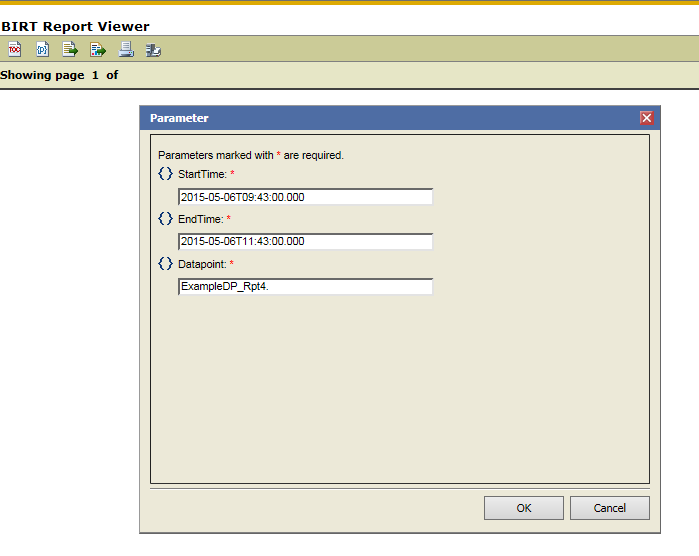This screenshot has width=699, height=556.
Task: Click the curly braces icon beside Datapoint
Action: pos(165,264)
